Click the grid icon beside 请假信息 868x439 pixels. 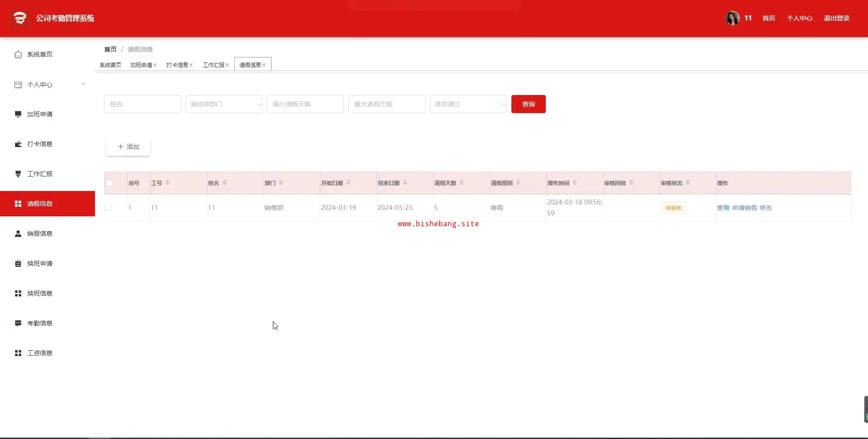18,204
